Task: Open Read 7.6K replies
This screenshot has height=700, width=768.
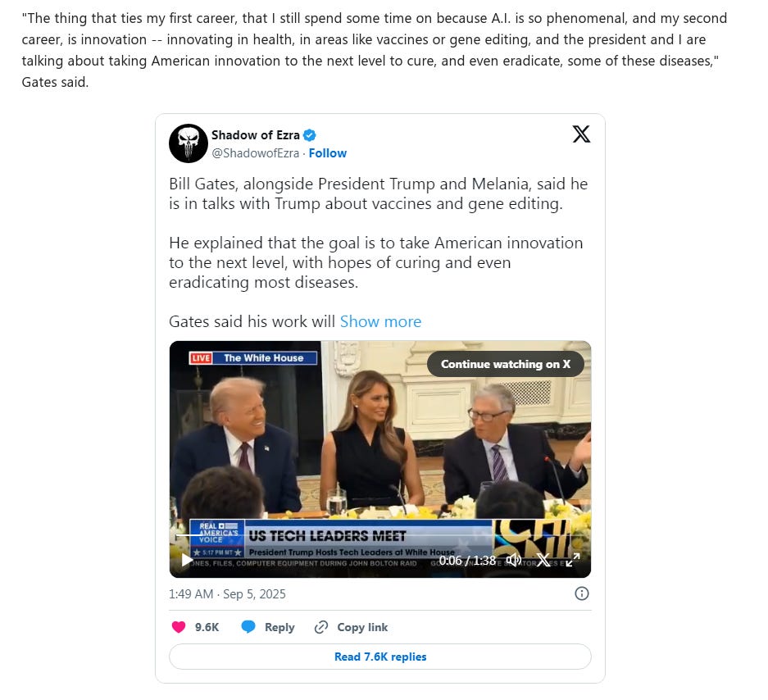Action: pyautogui.click(x=380, y=657)
